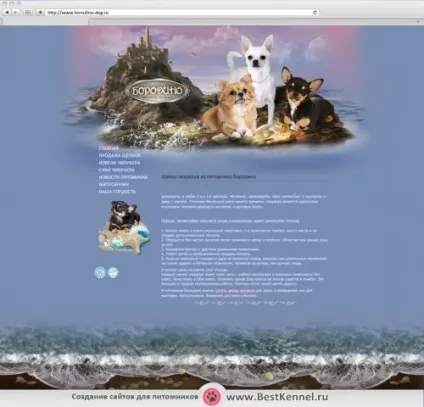Add a bookmark with the plus button

point(40,12)
